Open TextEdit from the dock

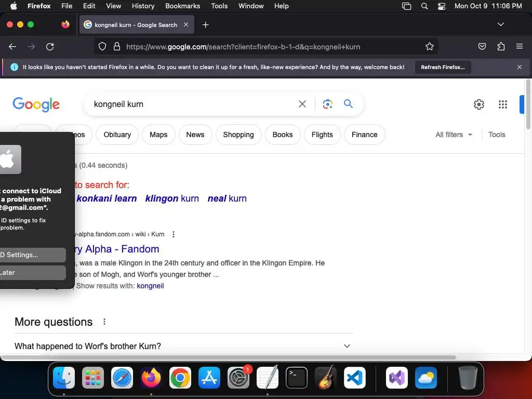pyautogui.click(x=268, y=378)
